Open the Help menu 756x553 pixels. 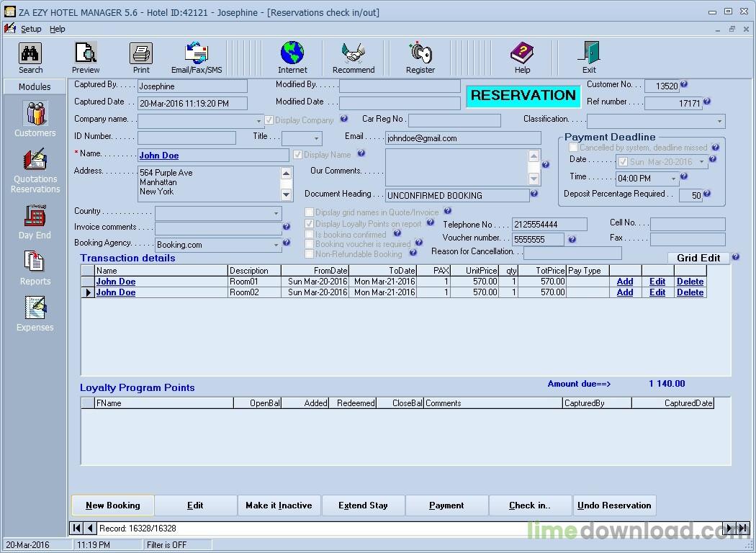click(x=58, y=29)
